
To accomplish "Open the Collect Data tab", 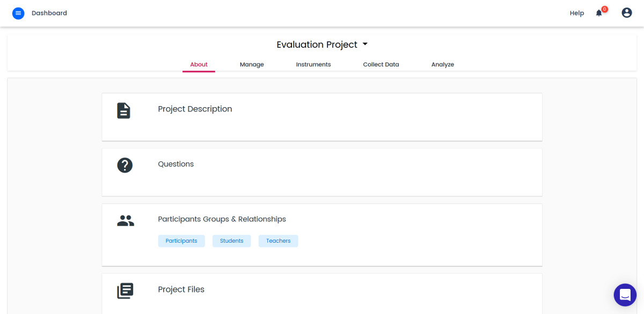I will 381,64.
